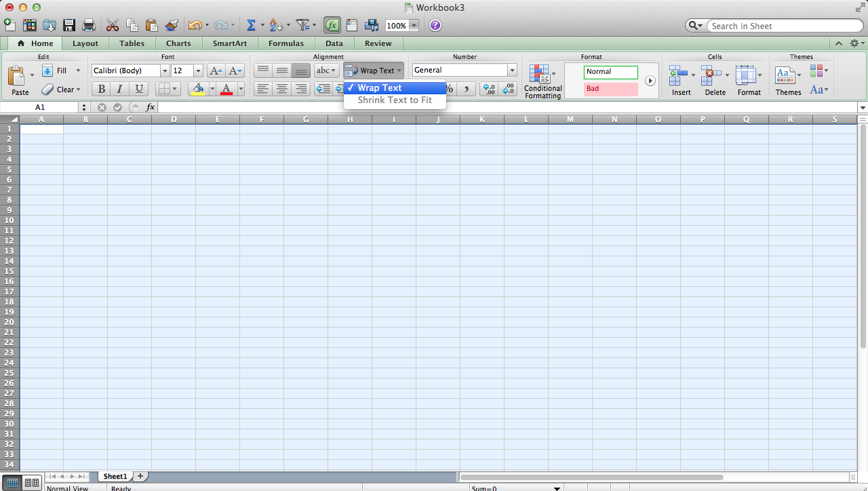The height and width of the screenshot is (491, 868).
Task: Click the Open file folder icon
Action: click(50, 25)
